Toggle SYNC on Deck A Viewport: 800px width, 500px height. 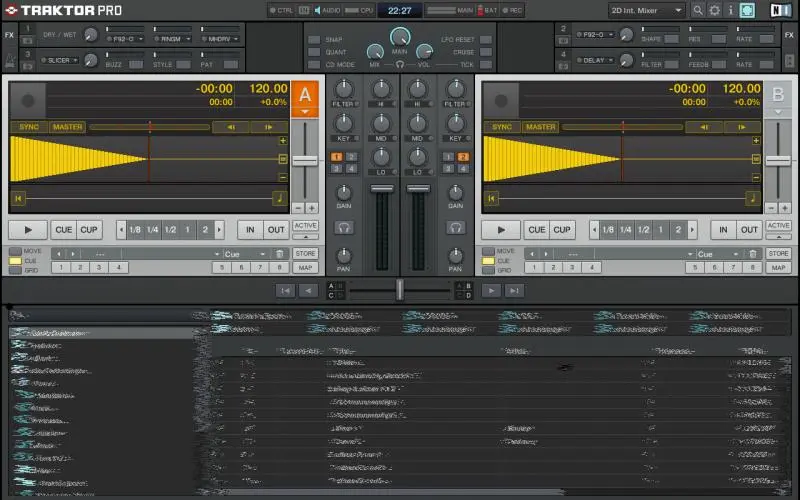point(29,127)
